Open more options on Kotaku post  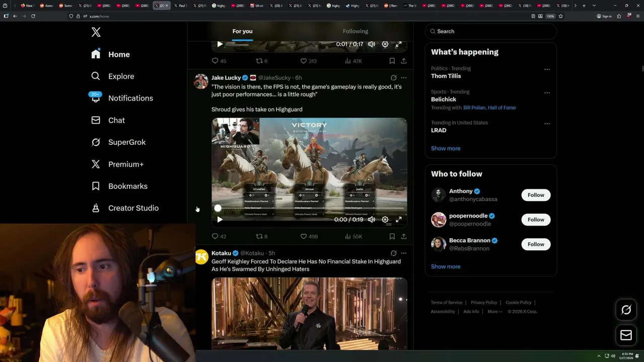click(404, 253)
